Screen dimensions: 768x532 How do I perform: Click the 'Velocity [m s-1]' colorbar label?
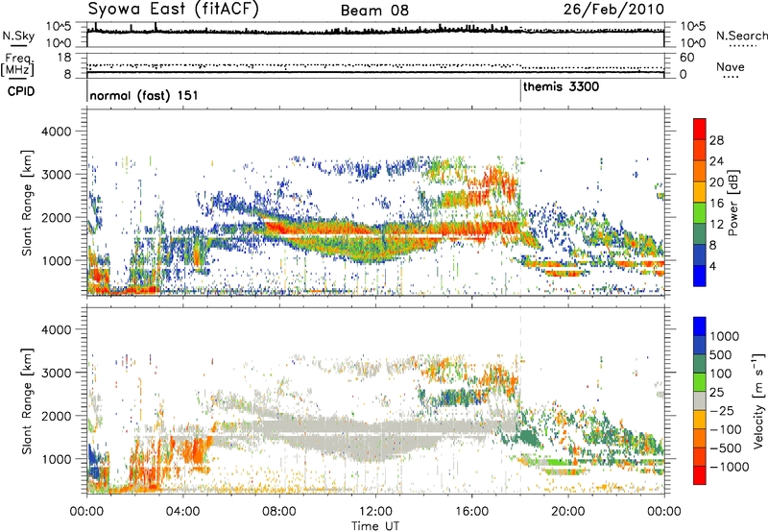click(758, 400)
